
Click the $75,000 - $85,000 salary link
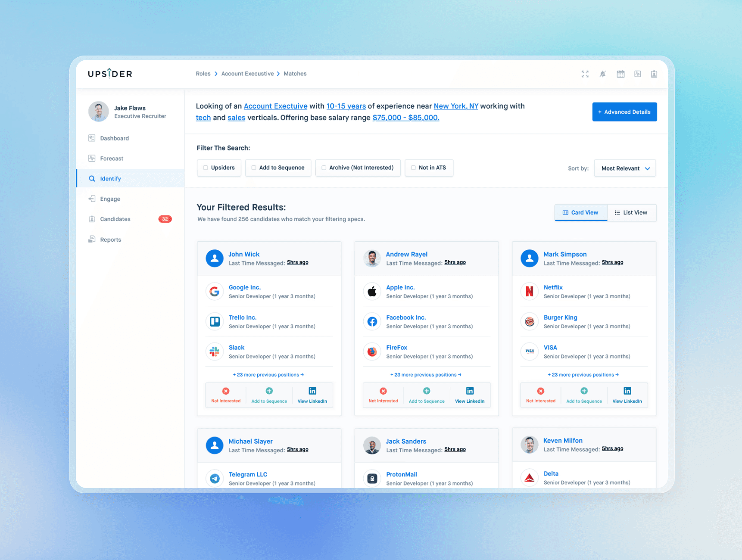406,118
